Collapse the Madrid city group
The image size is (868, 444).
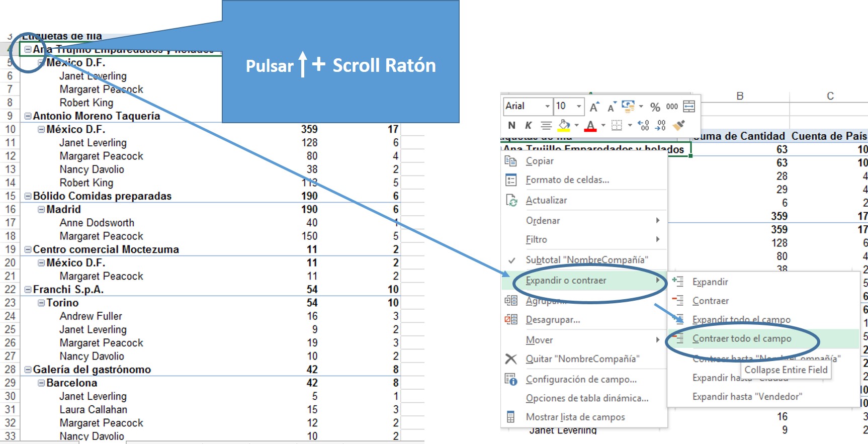click(x=41, y=210)
